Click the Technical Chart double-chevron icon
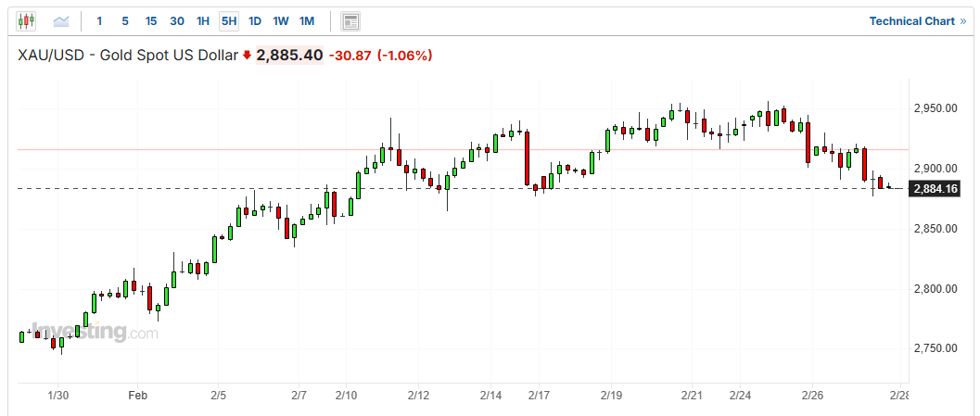The image size is (980, 416). coord(963,21)
